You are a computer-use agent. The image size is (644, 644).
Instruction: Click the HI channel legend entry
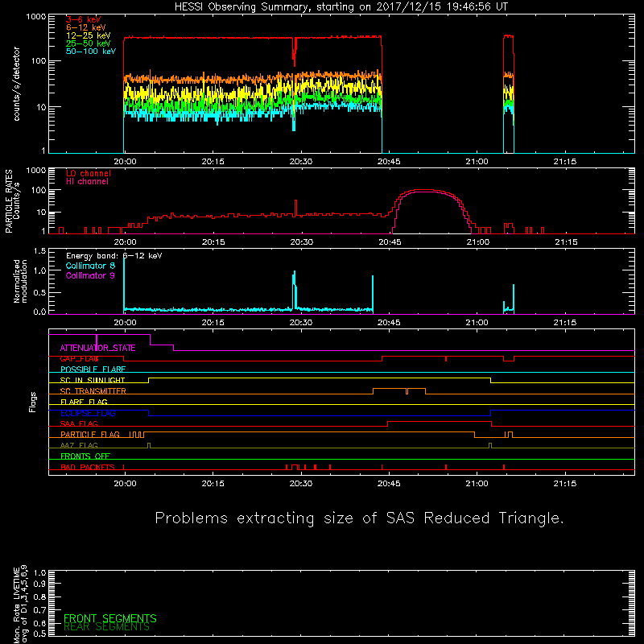pyautogui.click(x=87, y=182)
